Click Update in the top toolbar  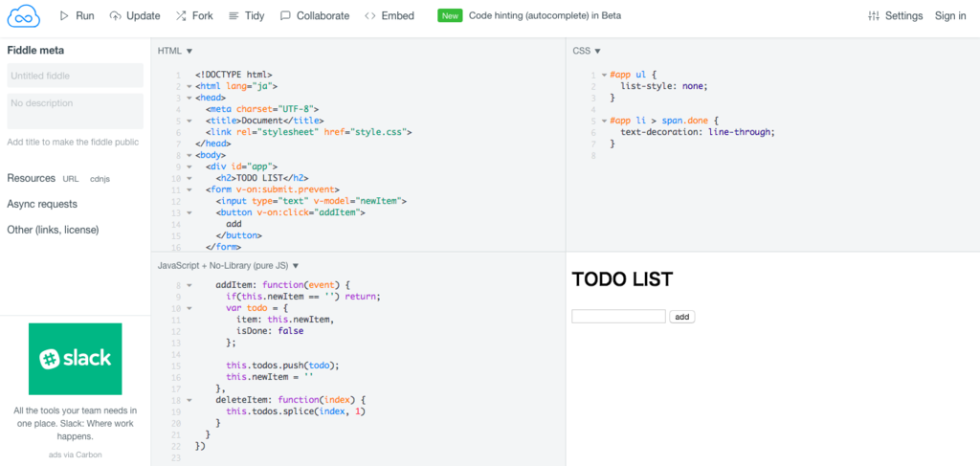pos(134,16)
